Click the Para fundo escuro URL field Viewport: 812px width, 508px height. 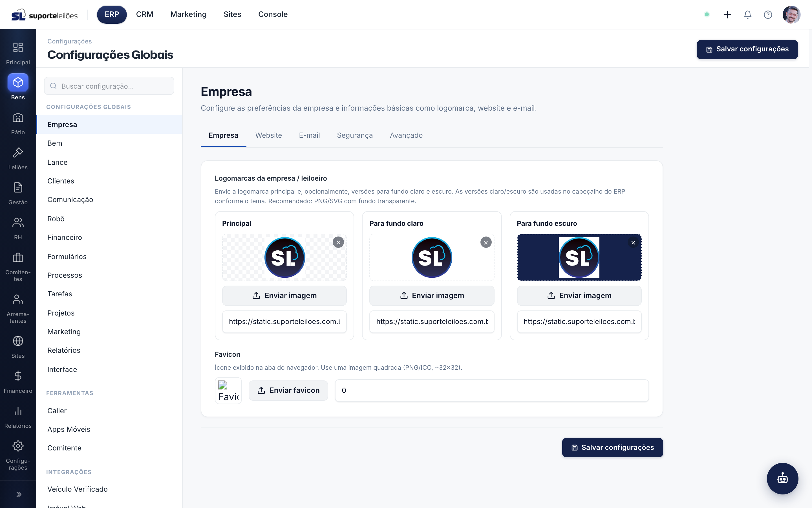[579, 321]
